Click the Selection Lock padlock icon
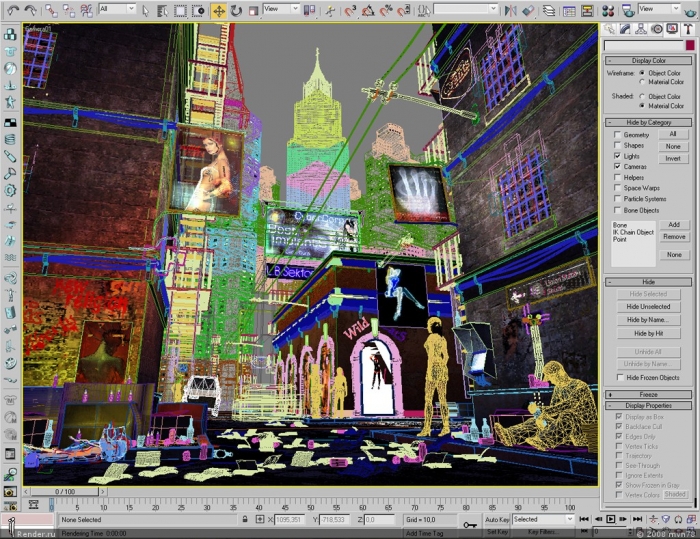 [245, 519]
